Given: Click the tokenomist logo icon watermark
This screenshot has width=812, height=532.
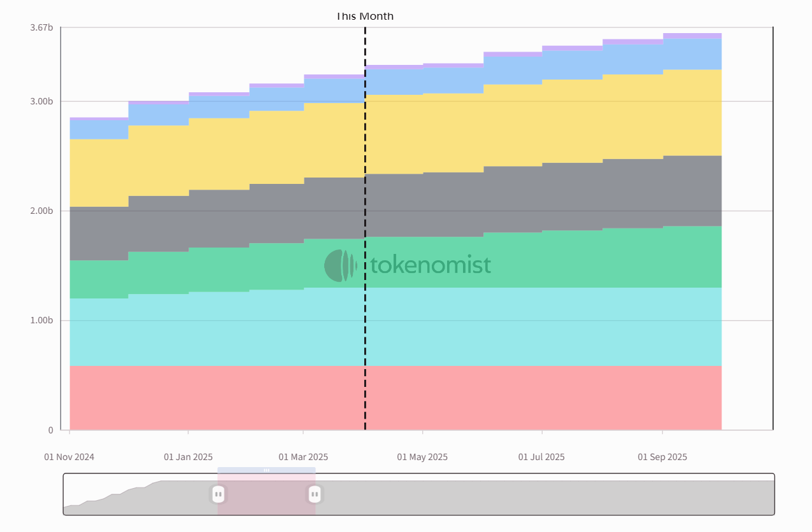Looking at the screenshot, I should tap(340, 265).
